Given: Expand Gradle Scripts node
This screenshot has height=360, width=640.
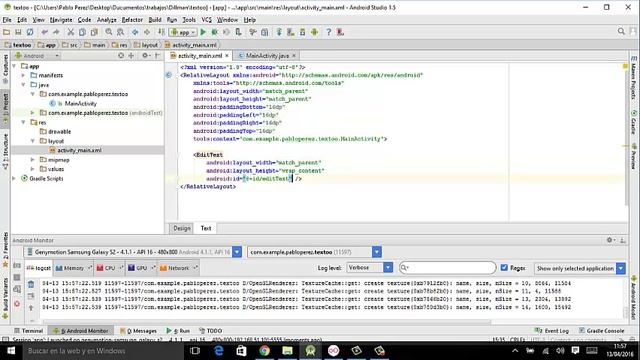Looking at the screenshot, I should click(x=14, y=178).
